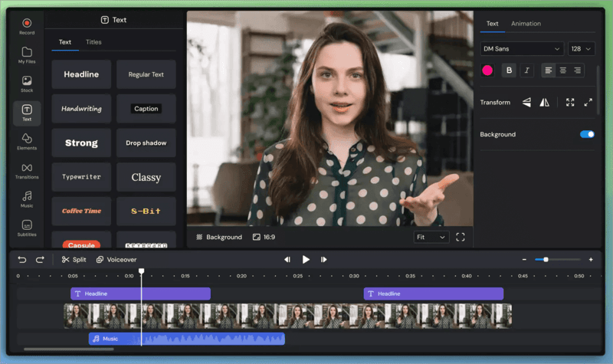Play the video from timeline controls

(306, 260)
